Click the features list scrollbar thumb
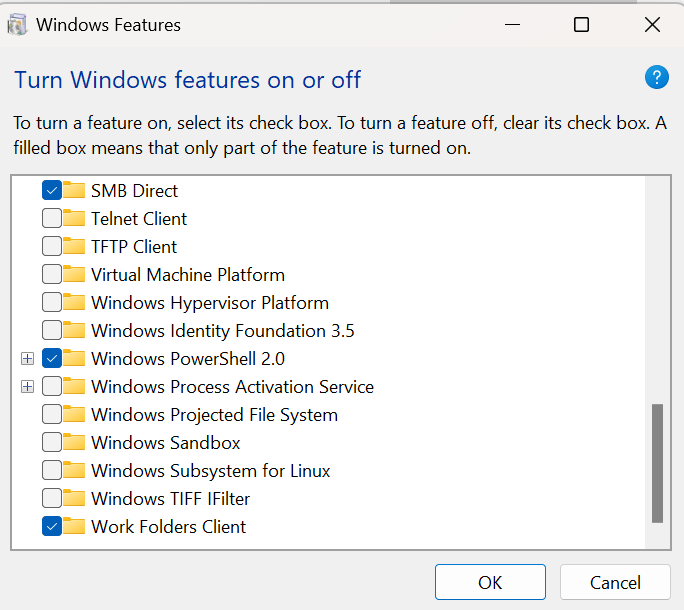 (x=657, y=463)
